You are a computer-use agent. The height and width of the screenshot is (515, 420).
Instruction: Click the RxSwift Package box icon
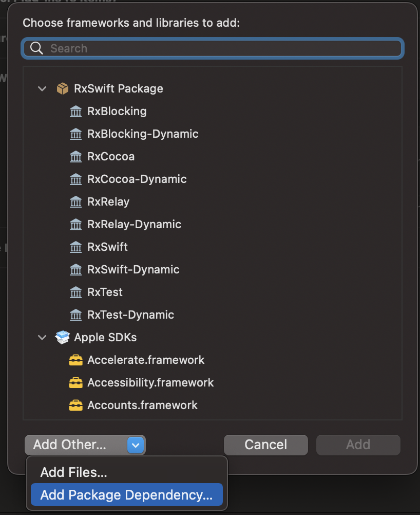tap(62, 89)
